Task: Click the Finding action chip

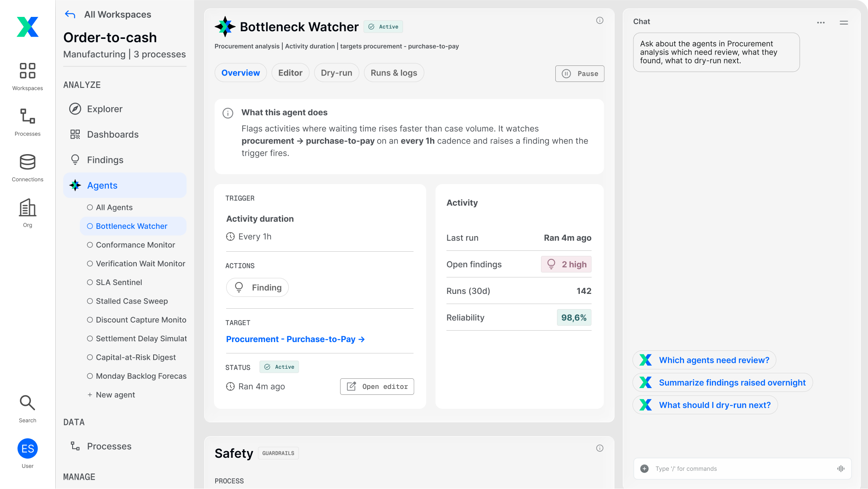Action: (x=257, y=288)
